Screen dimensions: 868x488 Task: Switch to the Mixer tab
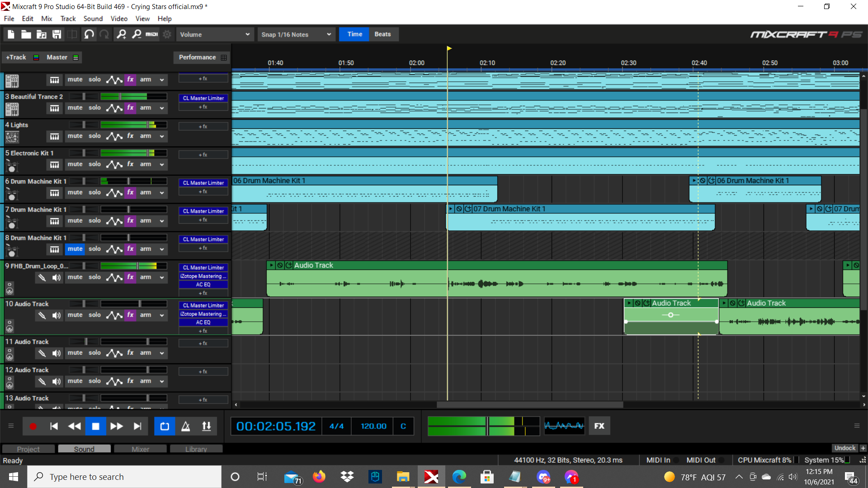click(140, 449)
